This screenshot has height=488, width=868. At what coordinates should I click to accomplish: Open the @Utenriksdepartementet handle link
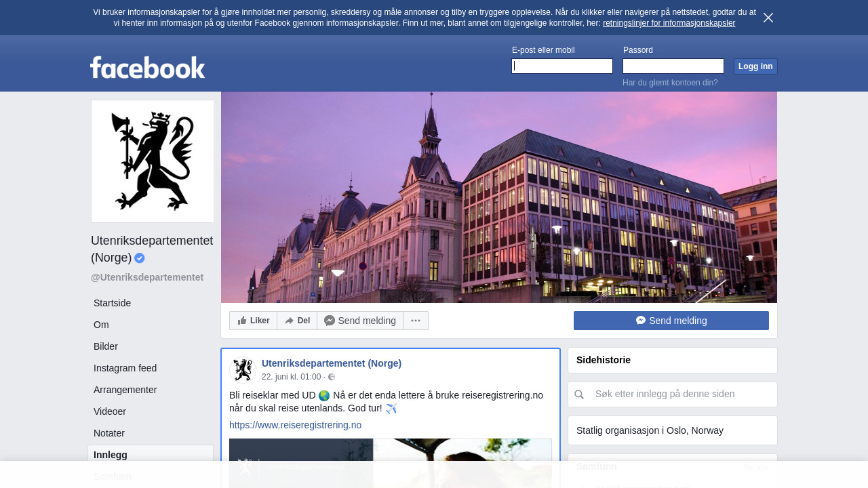(x=147, y=277)
